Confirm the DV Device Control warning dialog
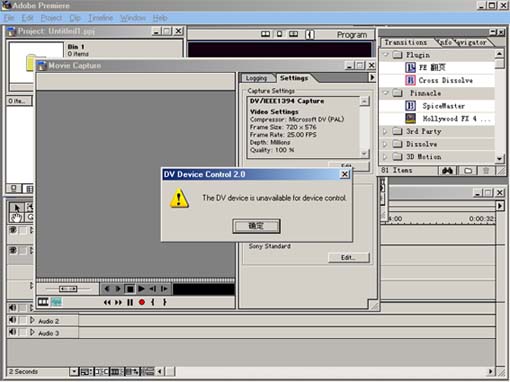 [256, 226]
